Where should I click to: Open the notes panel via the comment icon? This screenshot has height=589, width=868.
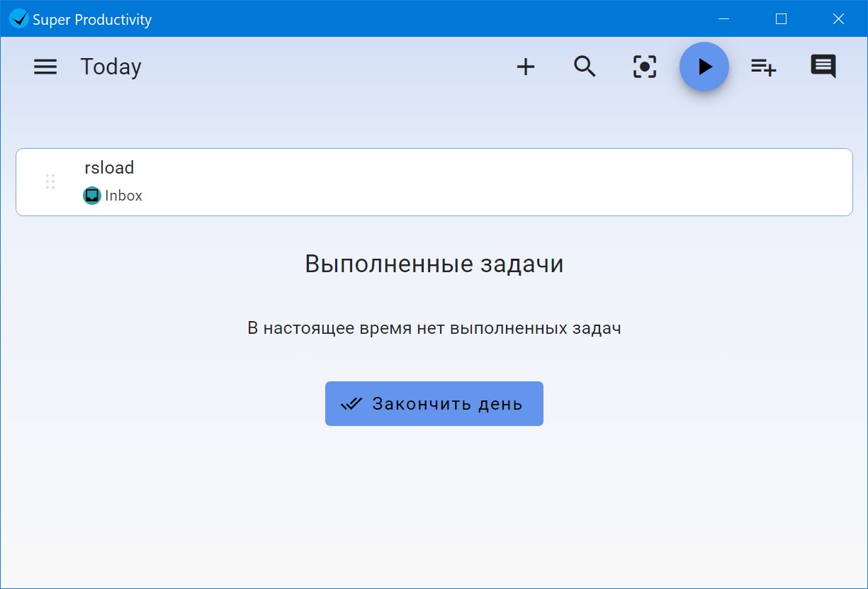(822, 67)
